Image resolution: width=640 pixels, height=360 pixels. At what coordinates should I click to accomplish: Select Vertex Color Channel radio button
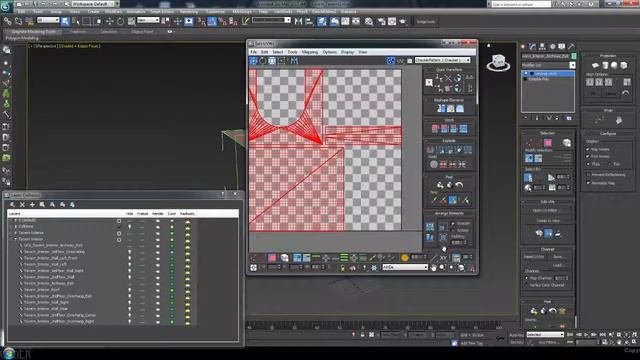coord(527,285)
